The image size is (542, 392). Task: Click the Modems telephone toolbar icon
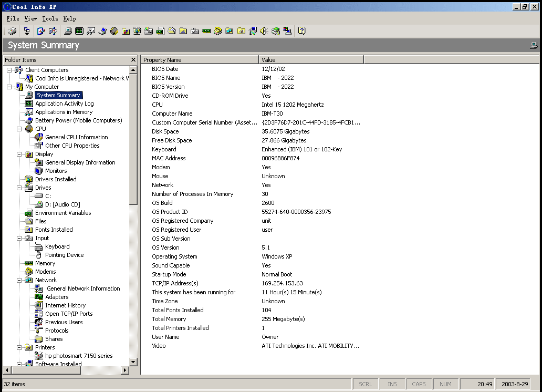coord(218,31)
